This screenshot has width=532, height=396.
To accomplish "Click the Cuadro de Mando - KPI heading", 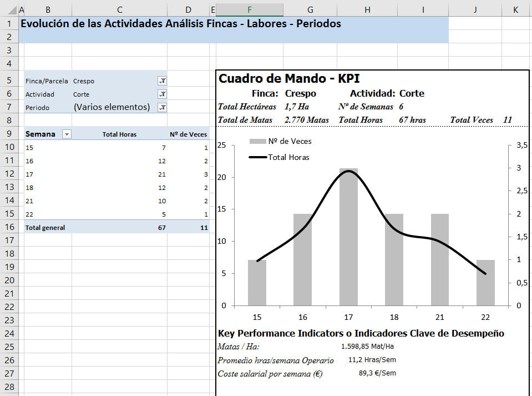I will (x=288, y=78).
